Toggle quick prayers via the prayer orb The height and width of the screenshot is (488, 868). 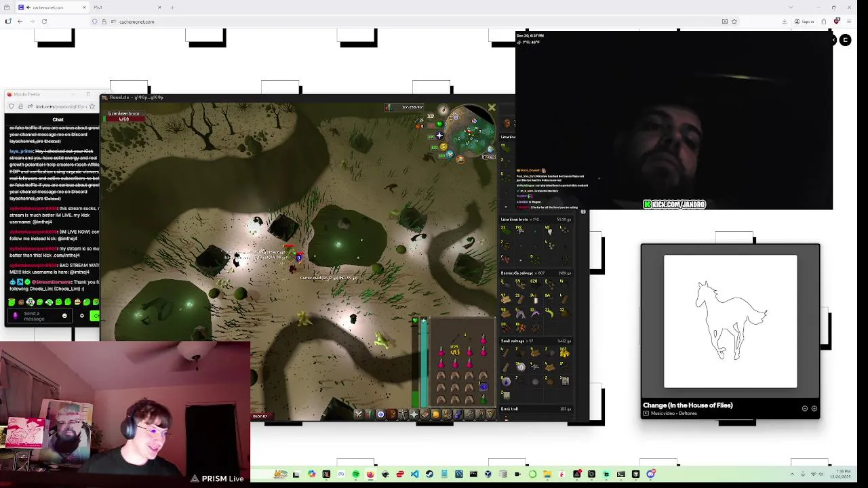439,136
